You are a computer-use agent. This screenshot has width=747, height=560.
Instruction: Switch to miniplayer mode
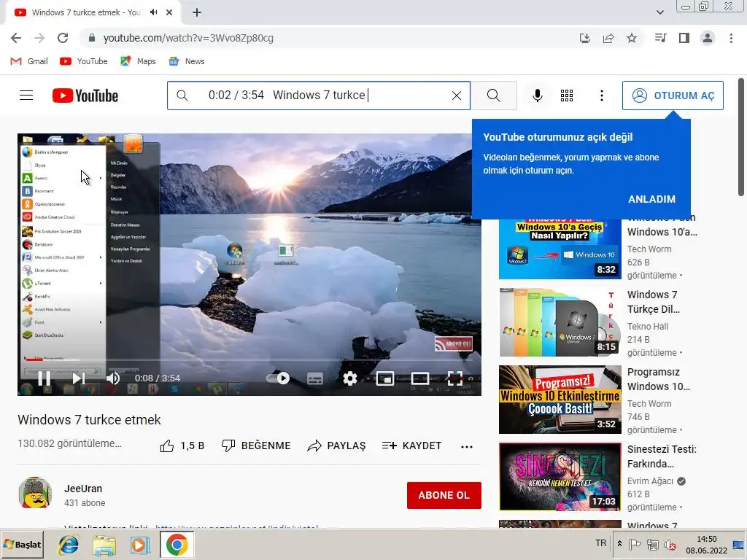[385, 378]
